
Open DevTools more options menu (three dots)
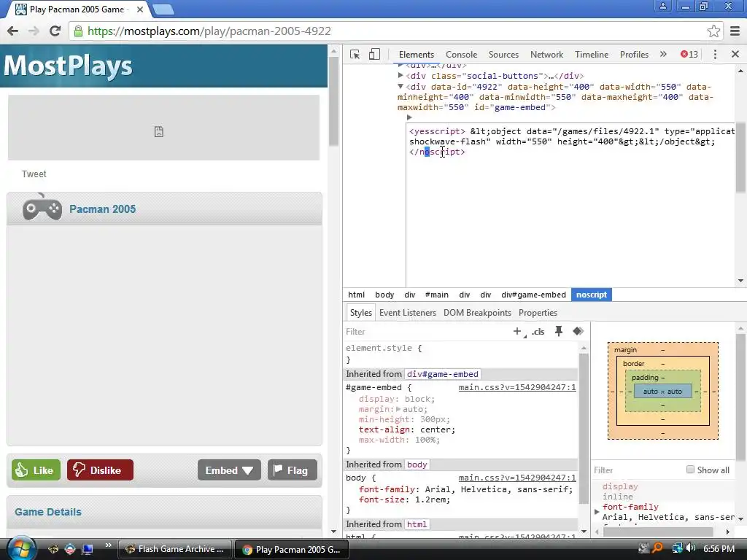(715, 54)
